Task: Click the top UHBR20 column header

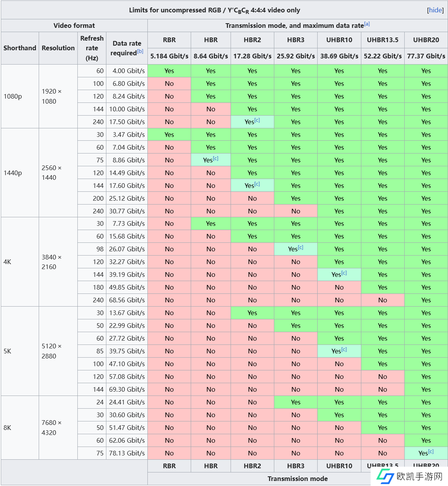Action: tap(426, 40)
